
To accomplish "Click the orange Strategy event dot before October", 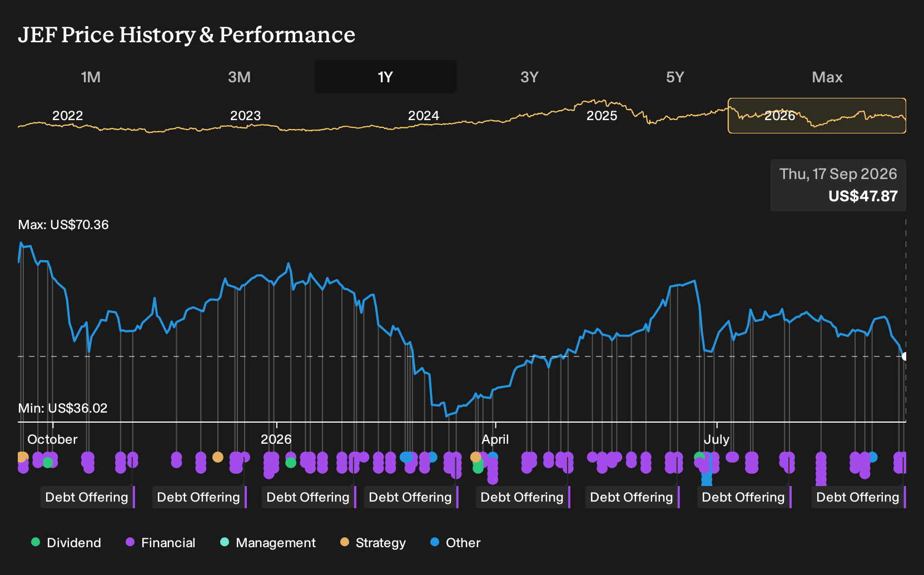I will pos(22,457).
